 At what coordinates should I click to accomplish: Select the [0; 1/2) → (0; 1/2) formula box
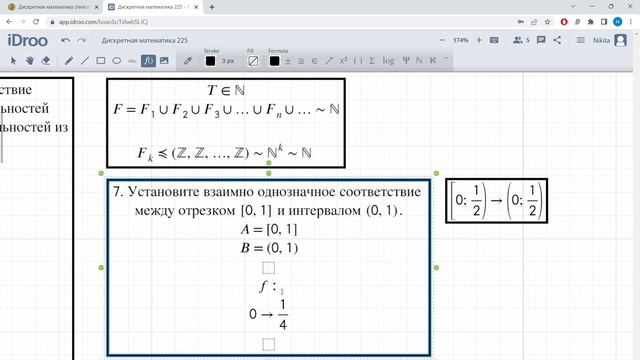(496, 200)
